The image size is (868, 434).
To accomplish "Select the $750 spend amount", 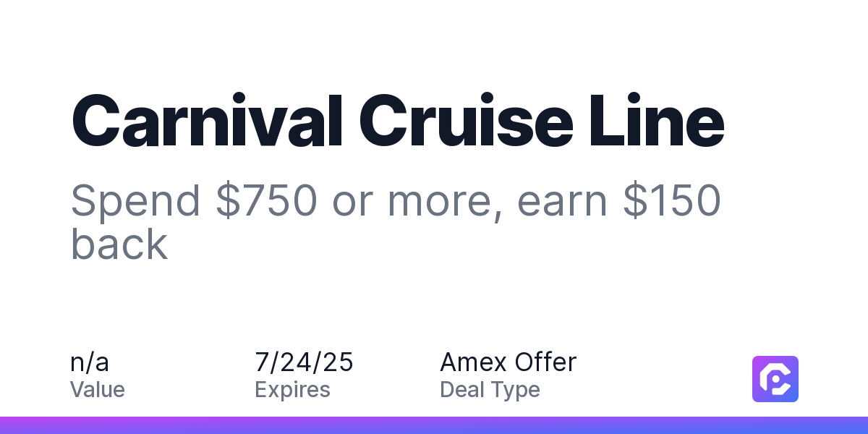I will click(267, 201).
